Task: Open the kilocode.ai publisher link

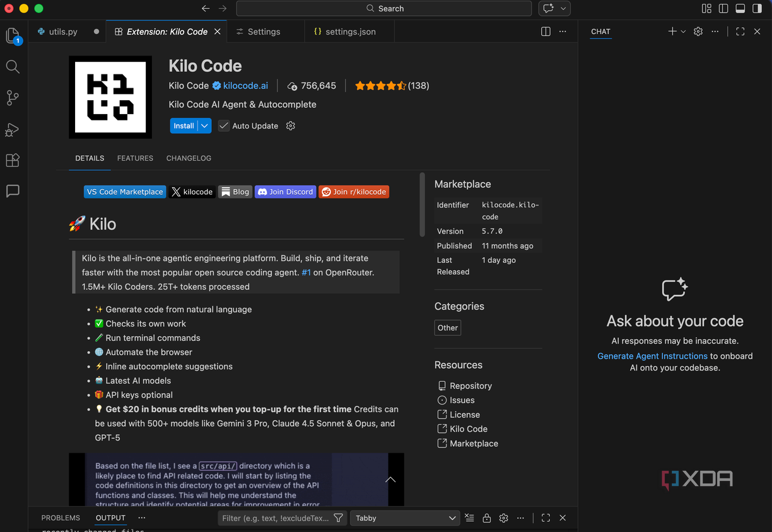Action: 245,86
